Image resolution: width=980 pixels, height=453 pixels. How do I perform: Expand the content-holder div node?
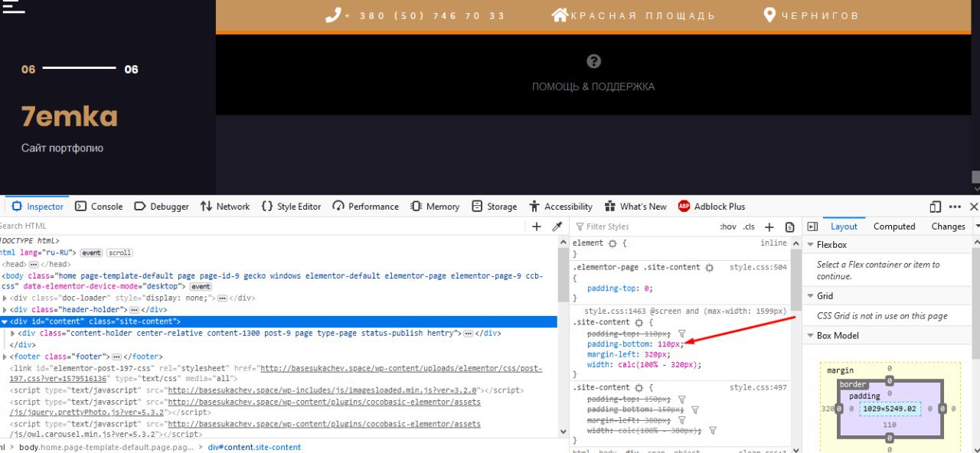pos(13,334)
